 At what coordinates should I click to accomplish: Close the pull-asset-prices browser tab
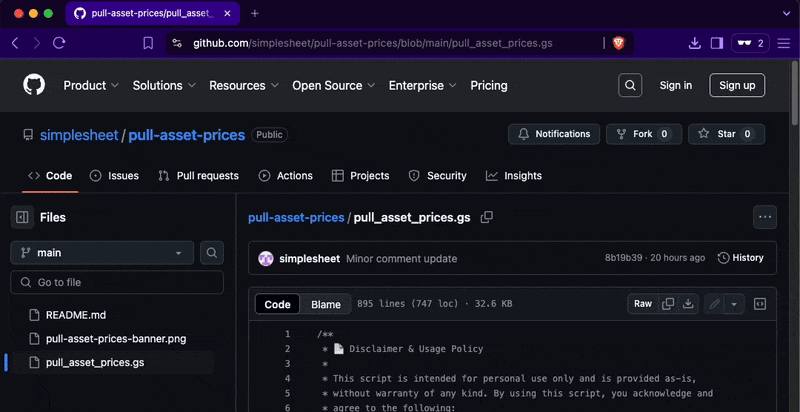coord(227,13)
